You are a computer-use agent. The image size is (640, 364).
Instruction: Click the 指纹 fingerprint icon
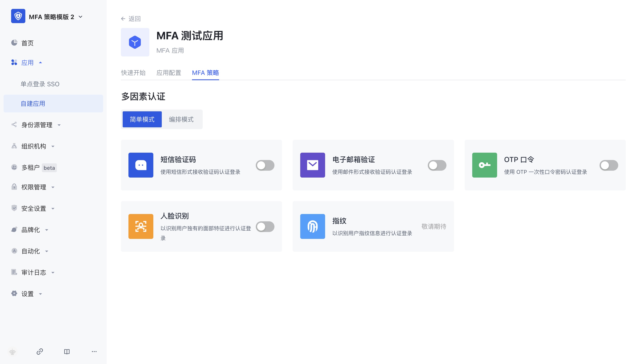point(312,226)
